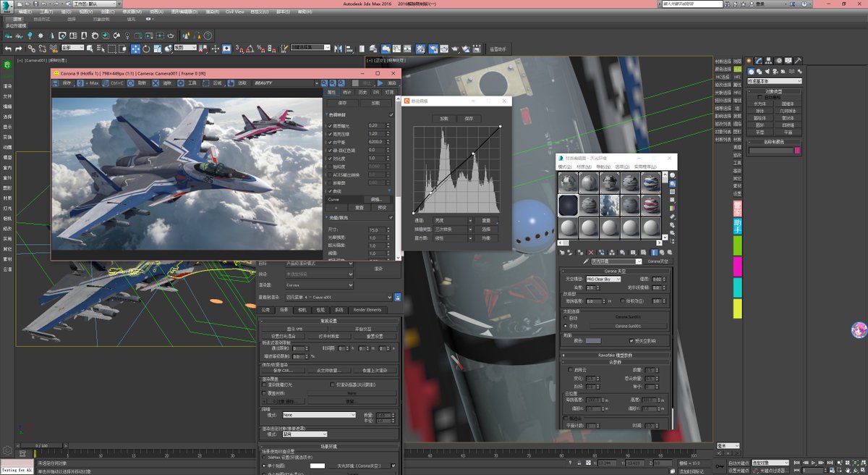Click Angle Snap toggle icon
Screen dimensions: 868x475
coord(250,49)
